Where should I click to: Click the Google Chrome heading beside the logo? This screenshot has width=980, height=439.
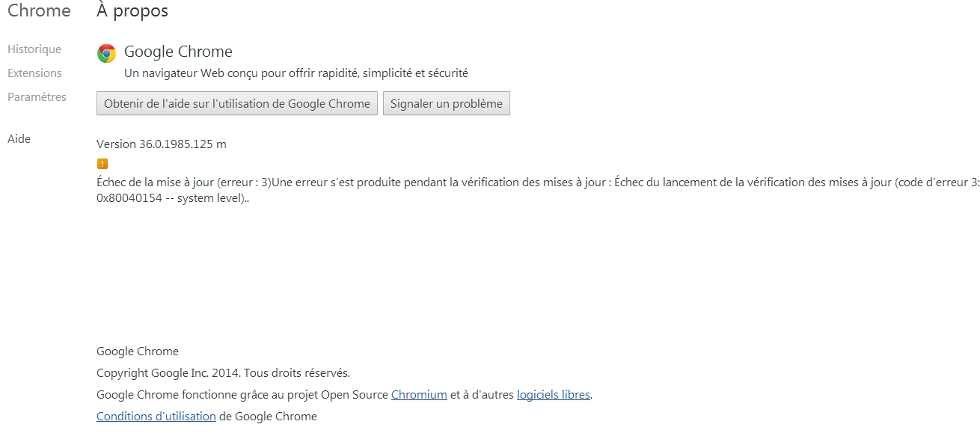[x=178, y=52]
